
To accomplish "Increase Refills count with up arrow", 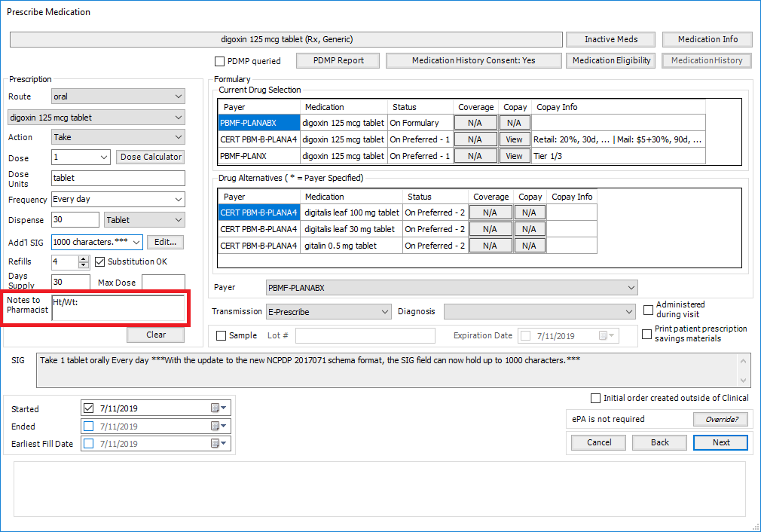I will (x=84, y=258).
